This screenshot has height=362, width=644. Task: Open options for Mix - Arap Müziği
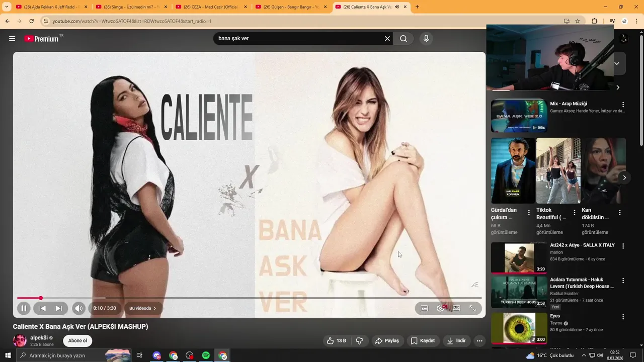pyautogui.click(x=623, y=105)
